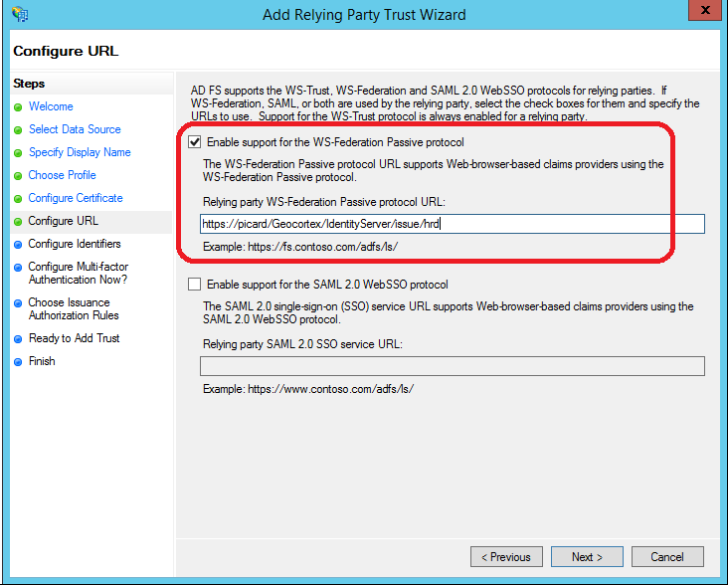Click the Finish step

tap(42, 361)
